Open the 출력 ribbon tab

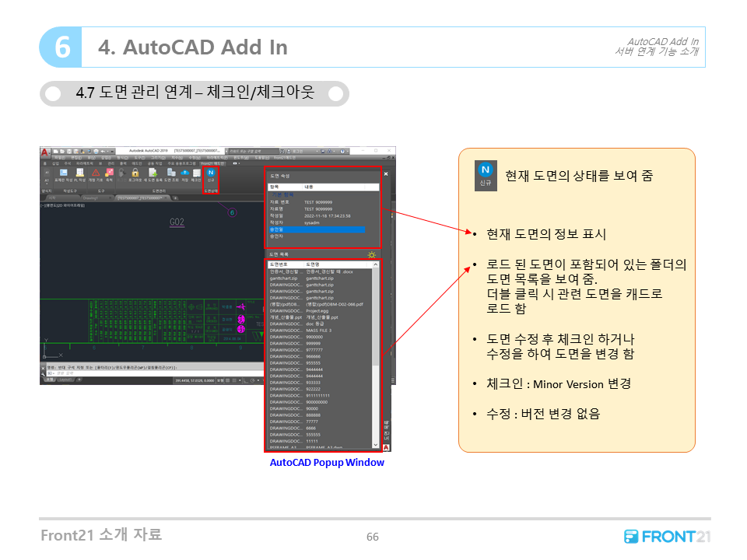click(x=124, y=163)
